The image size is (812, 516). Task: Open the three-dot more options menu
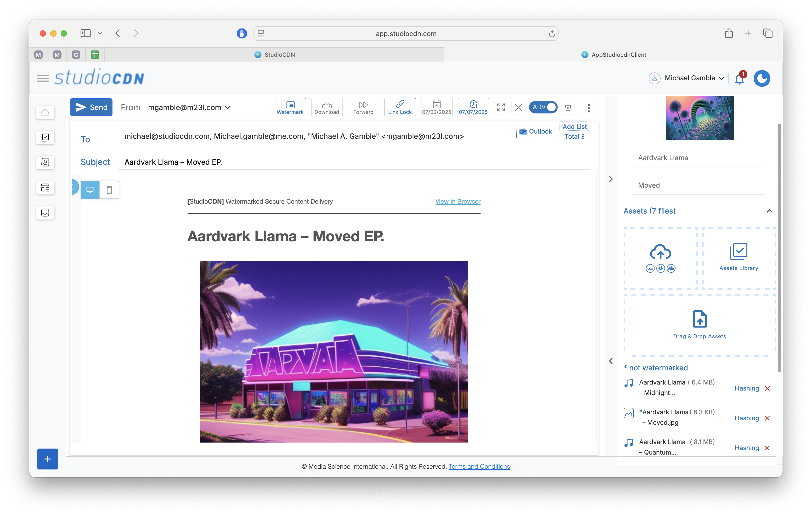[x=589, y=108]
